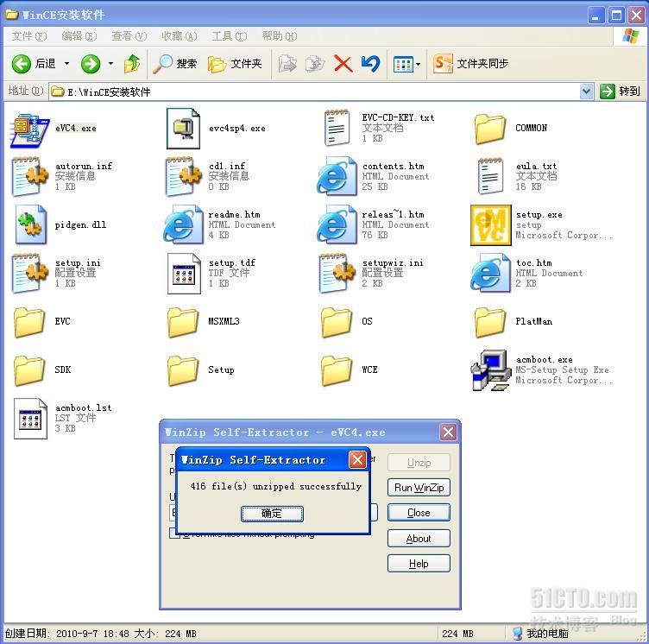
Task: Select the EVC folder
Action: (29, 322)
